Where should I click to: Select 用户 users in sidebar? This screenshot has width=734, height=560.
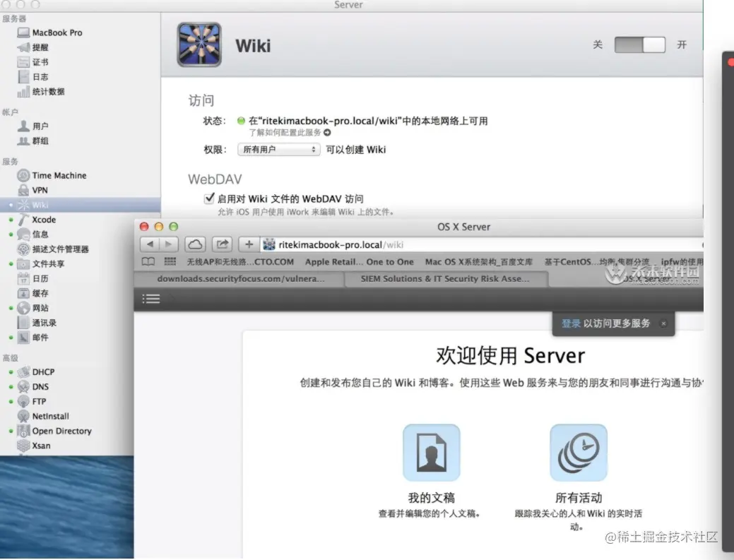tap(32, 126)
